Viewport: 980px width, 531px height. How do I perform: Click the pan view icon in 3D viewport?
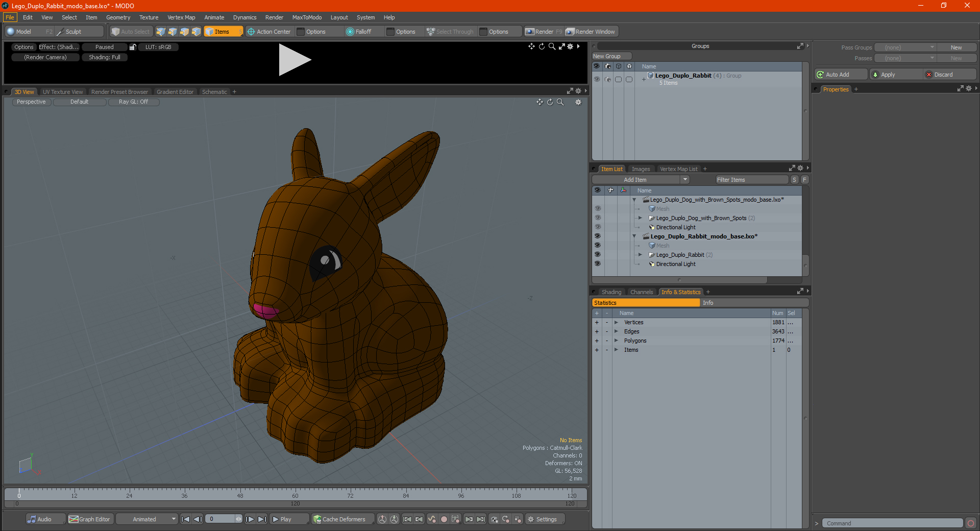[x=540, y=102]
